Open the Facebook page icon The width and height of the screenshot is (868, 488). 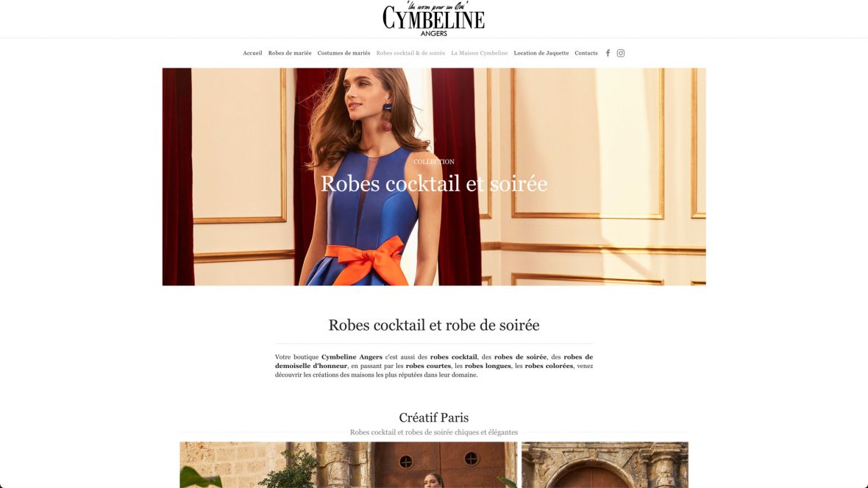point(608,53)
